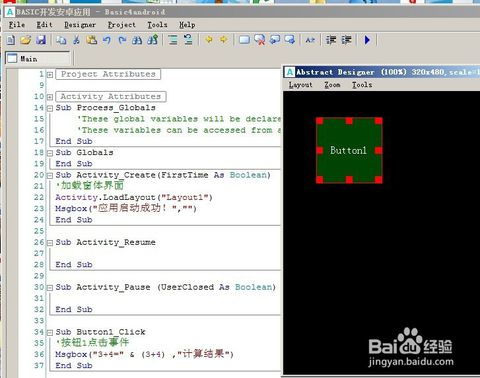Collapse the Sub Activity_Create block
Viewport: 480px width, 378px height.
tap(50, 176)
